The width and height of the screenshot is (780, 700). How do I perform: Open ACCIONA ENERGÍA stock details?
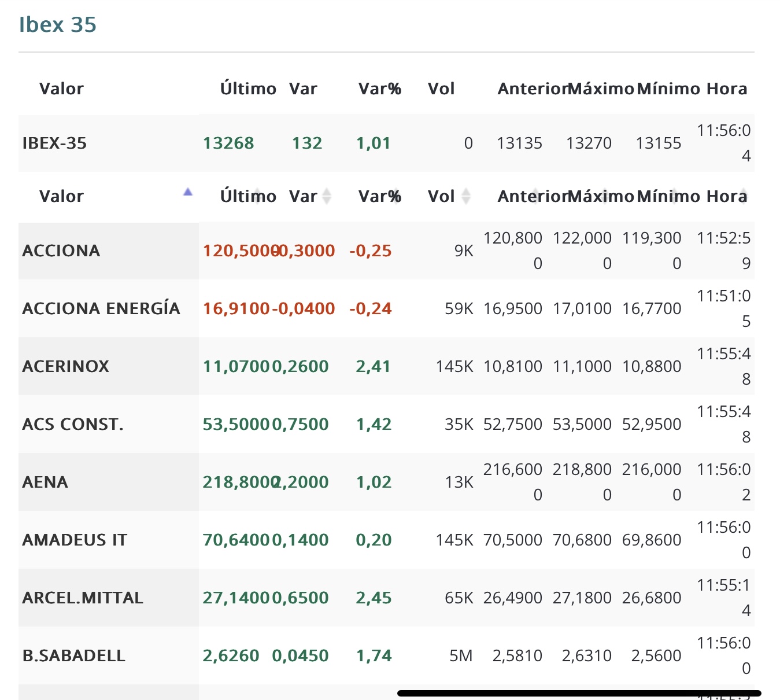tap(386, 308)
